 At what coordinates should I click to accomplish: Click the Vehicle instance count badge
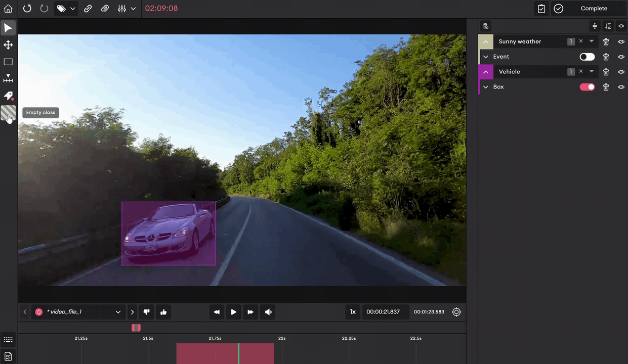click(x=571, y=71)
